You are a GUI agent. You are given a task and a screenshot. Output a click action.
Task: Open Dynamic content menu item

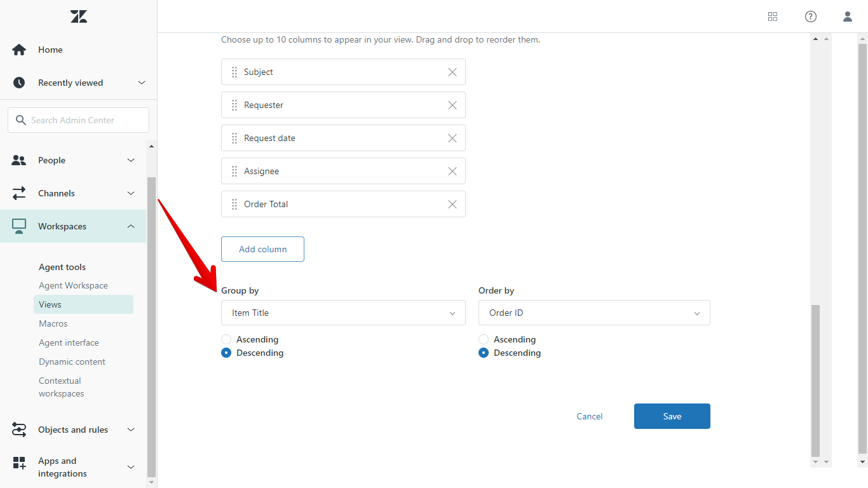click(72, 362)
